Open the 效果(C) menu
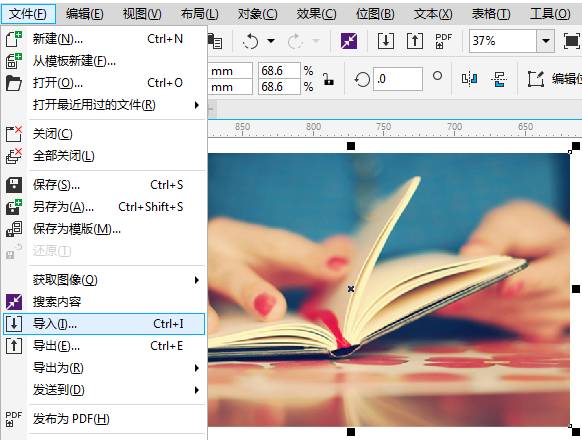Screen dimensions: 582x440 (x=316, y=14)
